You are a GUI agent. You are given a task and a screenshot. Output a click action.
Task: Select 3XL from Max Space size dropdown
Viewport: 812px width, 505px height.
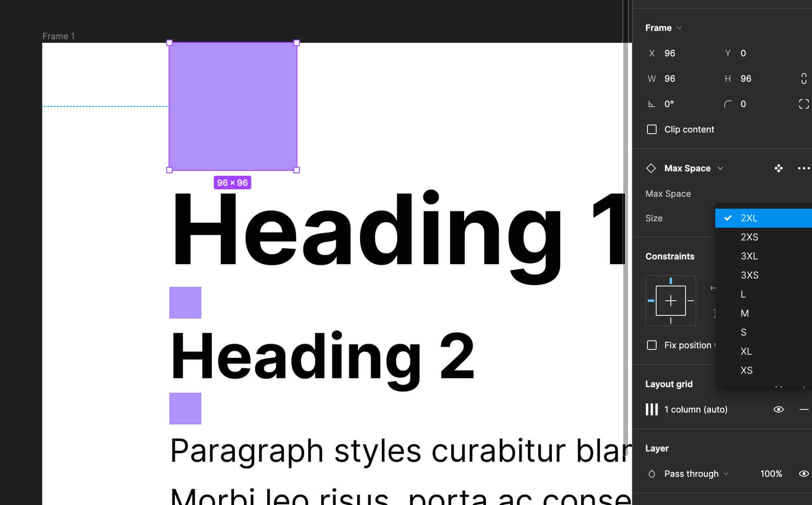click(x=750, y=256)
